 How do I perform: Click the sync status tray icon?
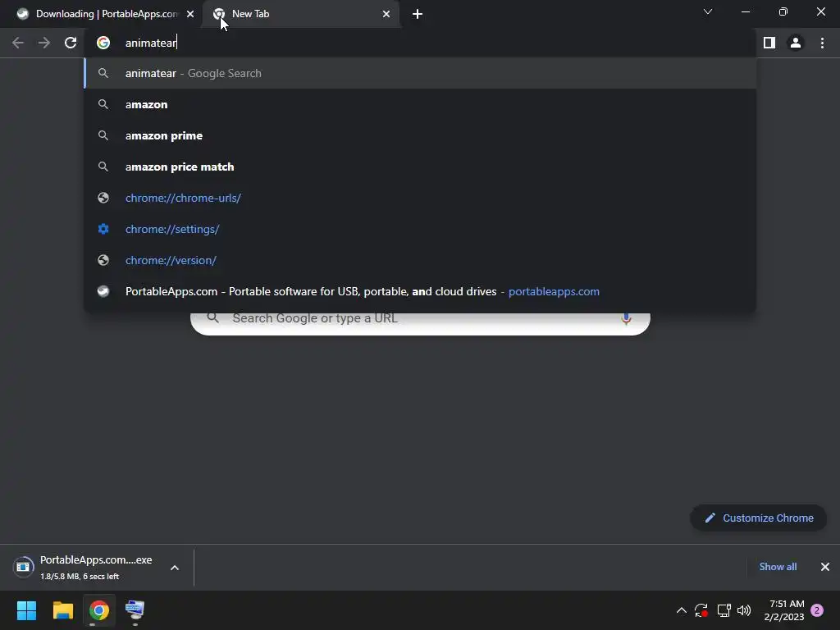click(701, 610)
